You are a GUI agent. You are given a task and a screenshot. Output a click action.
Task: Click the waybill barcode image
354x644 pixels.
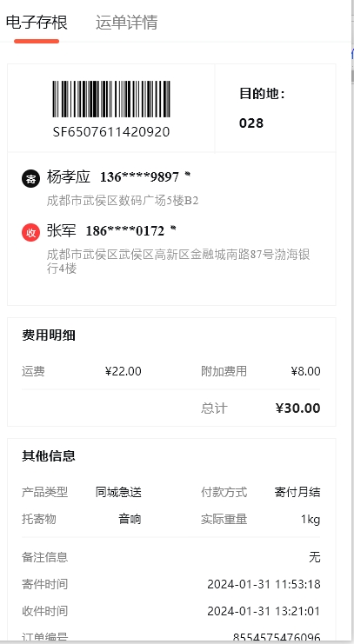(111, 99)
